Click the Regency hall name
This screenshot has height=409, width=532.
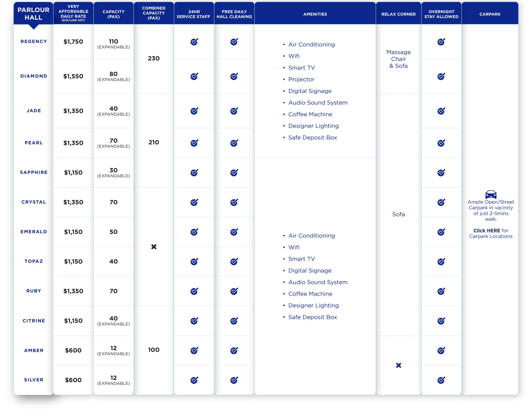(x=34, y=42)
